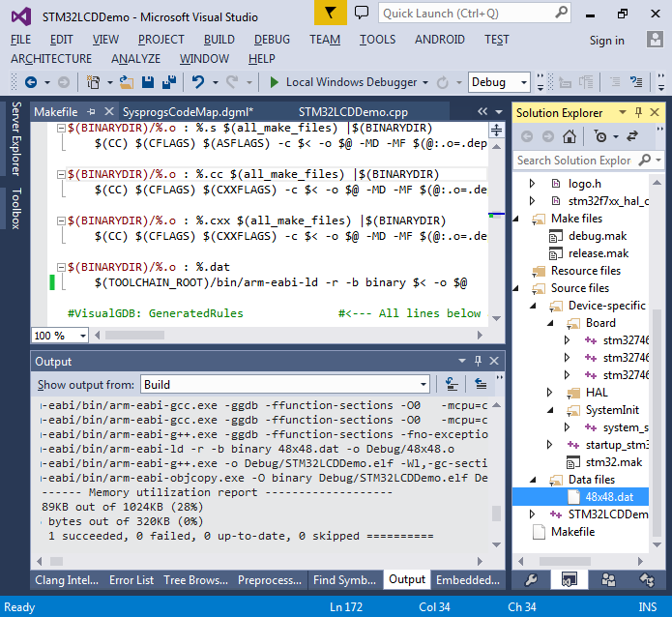Toggle pin on the Makefile tab
The height and width of the screenshot is (617, 672).
(91, 112)
